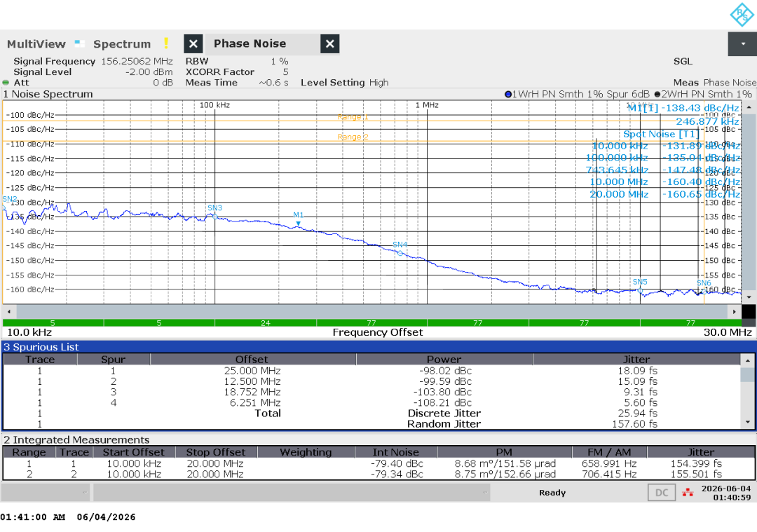Click the Range 1 limit label
Screen dimensions: 757x532
(x=353, y=117)
